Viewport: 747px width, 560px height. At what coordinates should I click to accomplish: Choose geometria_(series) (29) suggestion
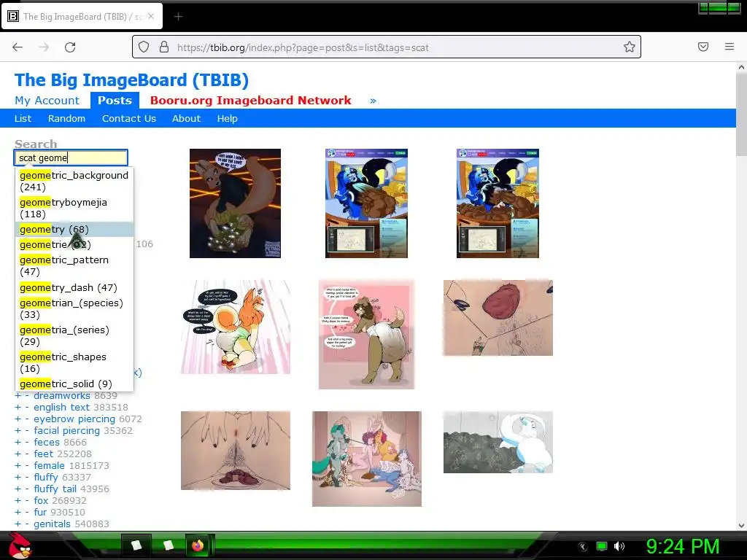(74, 335)
